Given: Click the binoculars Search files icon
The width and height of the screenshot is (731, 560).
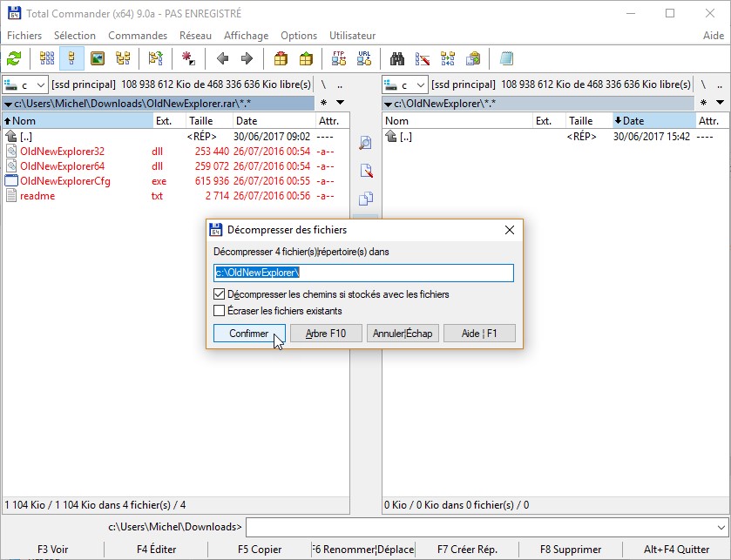Looking at the screenshot, I should [x=397, y=58].
